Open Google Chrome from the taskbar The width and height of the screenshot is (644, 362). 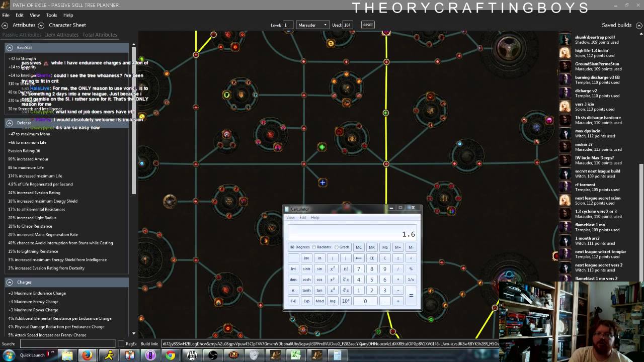tap(171, 355)
